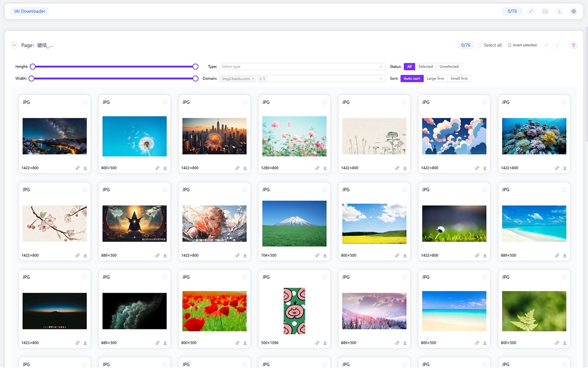Download the cartoon clouds image
This screenshot has width=588, height=368.
pos(485,168)
